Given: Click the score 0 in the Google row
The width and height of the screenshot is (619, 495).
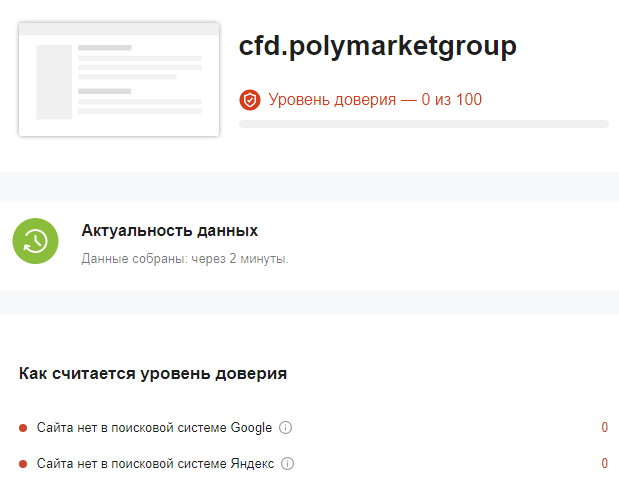Looking at the screenshot, I should [604, 428].
